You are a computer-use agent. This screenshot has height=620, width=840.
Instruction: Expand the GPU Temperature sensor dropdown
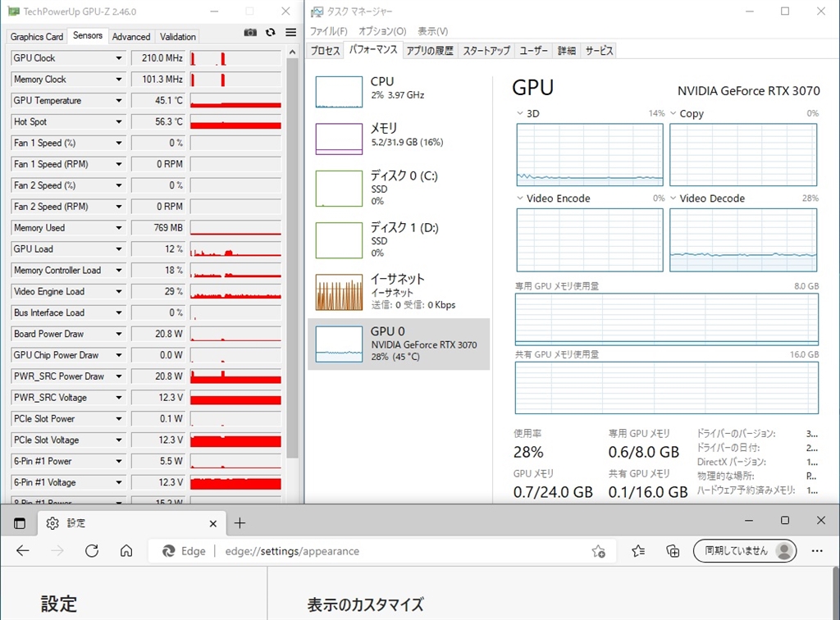[119, 101]
